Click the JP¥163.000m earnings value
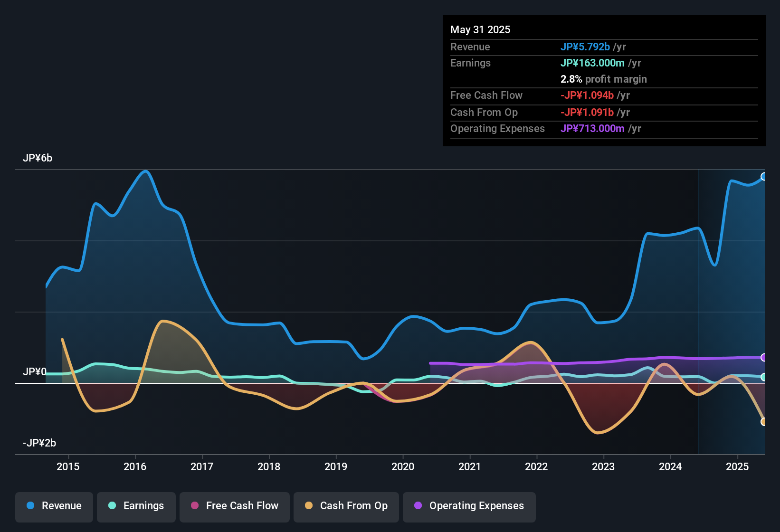The height and width of the screenshot is (532, 780). pos(592,63)
